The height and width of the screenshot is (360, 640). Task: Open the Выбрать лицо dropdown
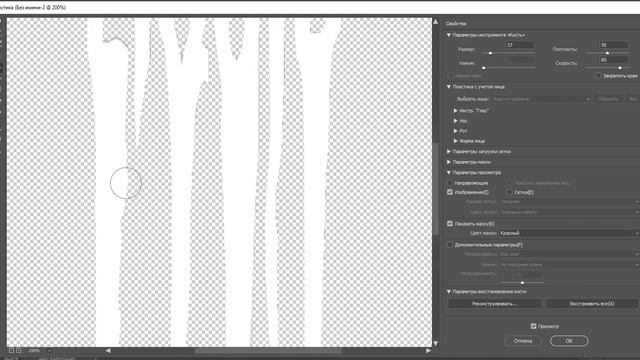click(541, 99)
